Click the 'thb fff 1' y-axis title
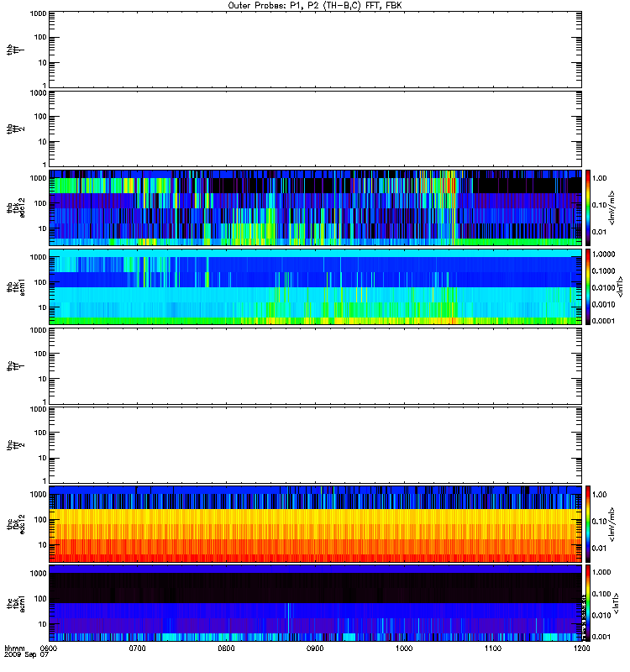The height and width of the screenshot is (672, 630). 15,50
